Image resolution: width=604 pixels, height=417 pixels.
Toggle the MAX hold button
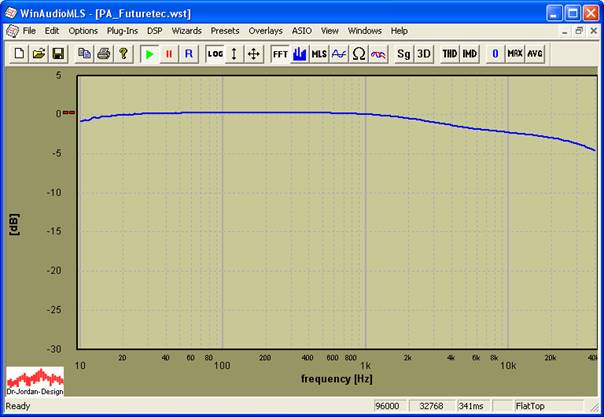(x=515, y=54)
